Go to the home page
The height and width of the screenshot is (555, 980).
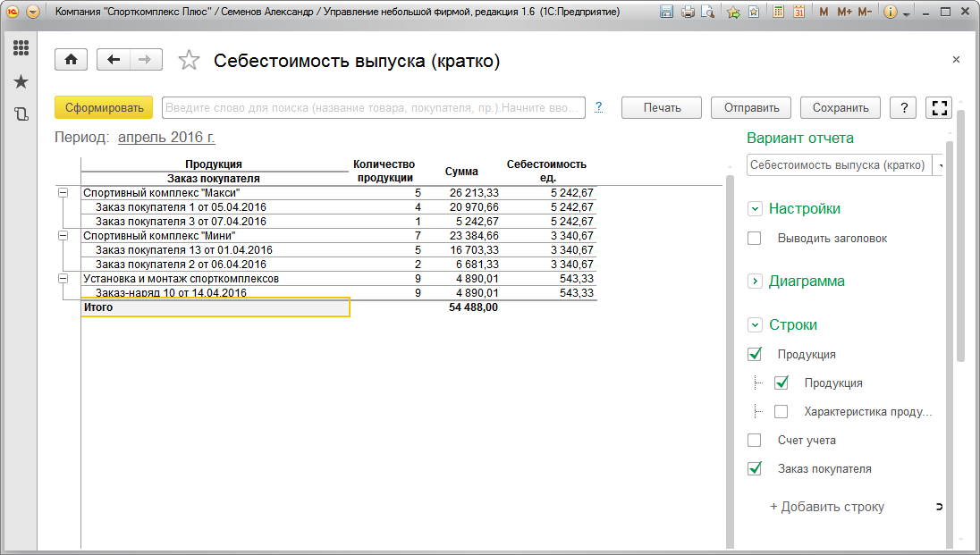coord(71,60)
